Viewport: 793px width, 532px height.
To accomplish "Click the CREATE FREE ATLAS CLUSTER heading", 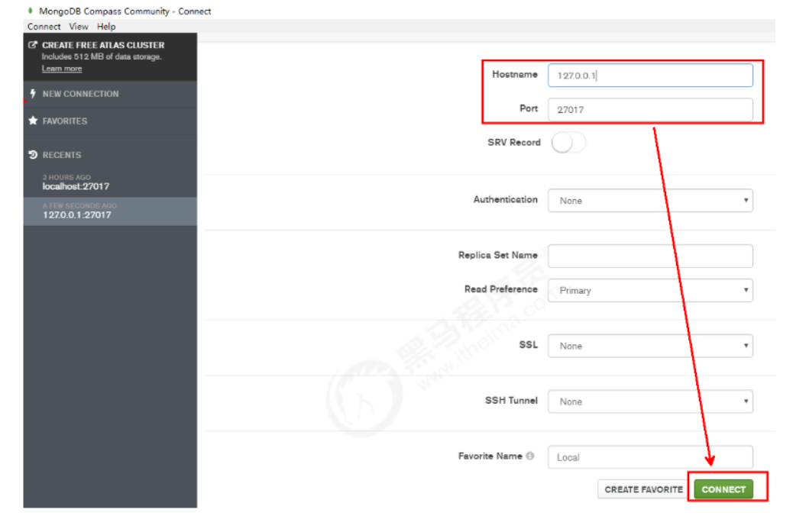I will tap(103, 45).
